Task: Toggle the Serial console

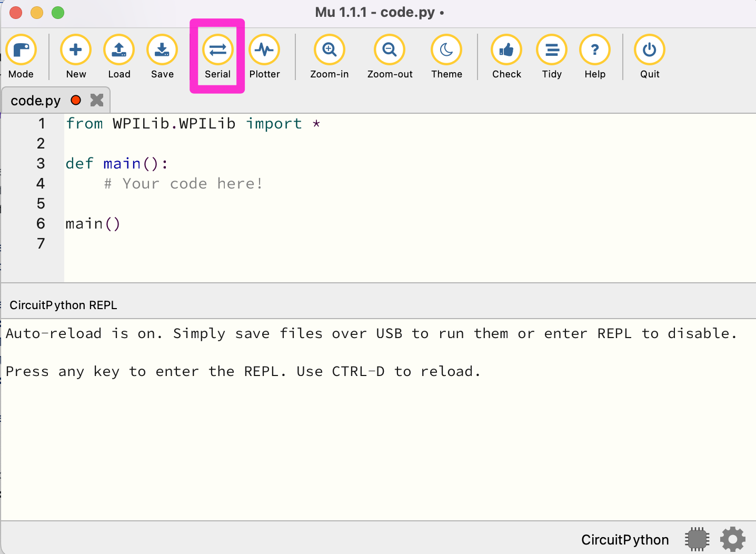Action: pyautogui.click(x=217, y=56)
